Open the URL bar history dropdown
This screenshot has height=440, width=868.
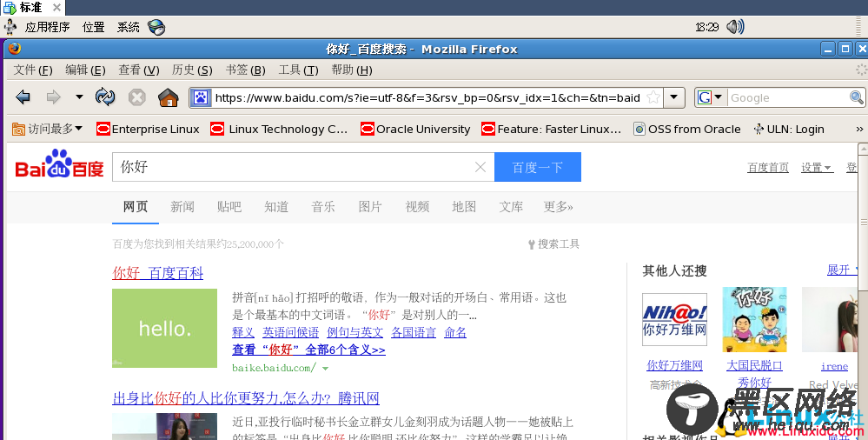673,97
